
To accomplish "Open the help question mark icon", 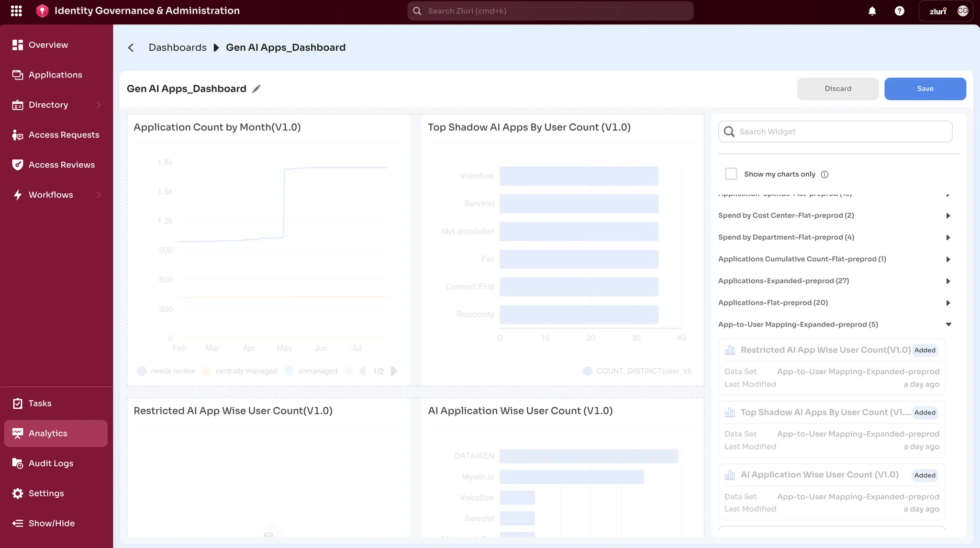I will click(899, 11).
